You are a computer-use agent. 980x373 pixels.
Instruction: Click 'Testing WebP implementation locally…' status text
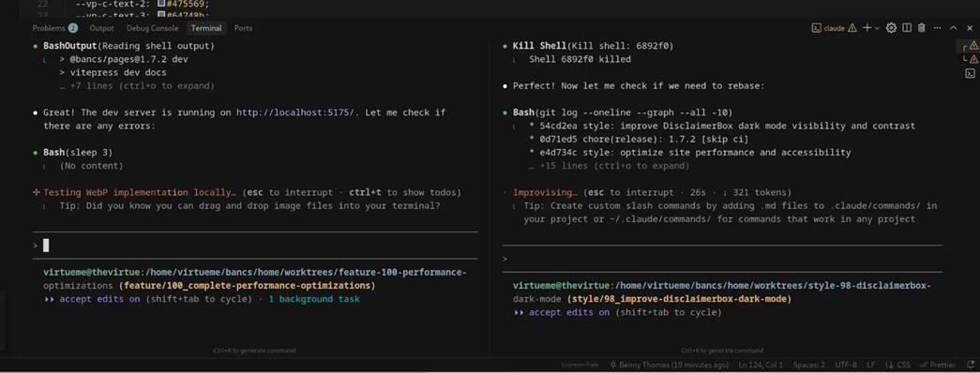click(141, 192)
